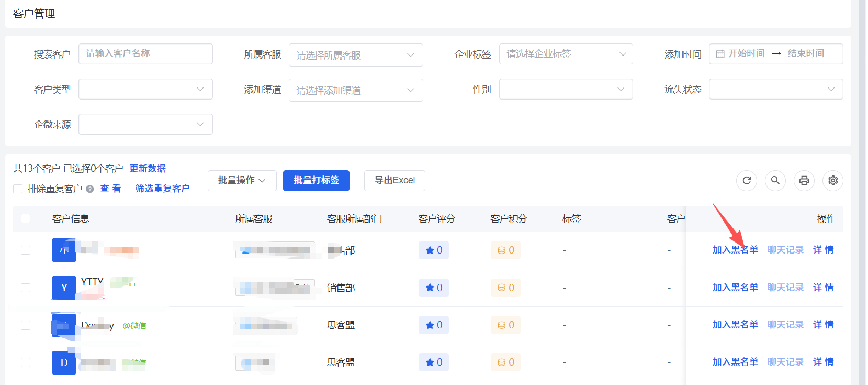Image resolution: width=868 pixels, height=385 pixels.
Task: Click the star score badge in D avatar row
Action: [x=434, y=362]
